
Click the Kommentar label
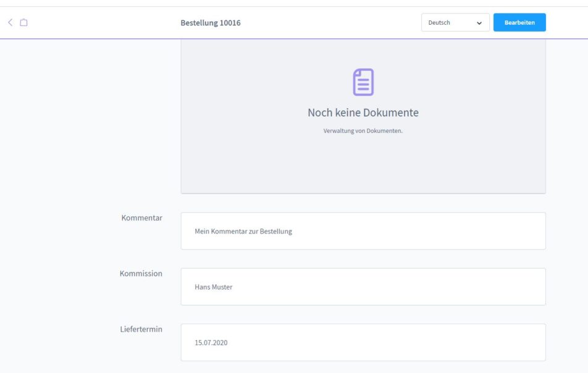coord(142,217)
